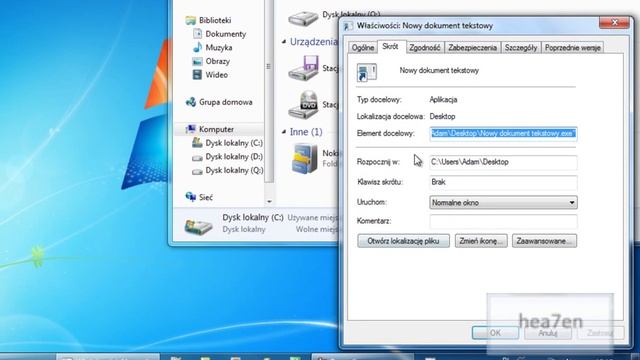Click the Grupa domowa homegroup icon
Image resolution: width=640 pixels, height=360 pixels.
click(x=191, y=102)
